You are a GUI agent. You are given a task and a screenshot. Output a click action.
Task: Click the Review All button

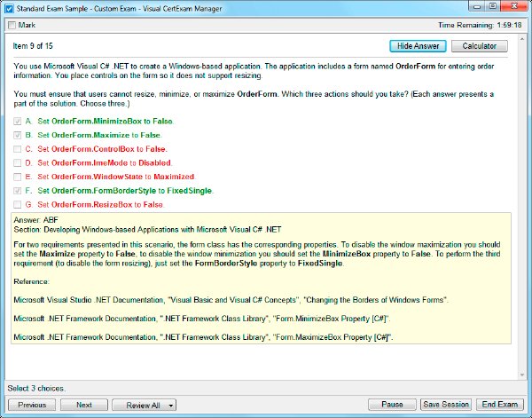143,405
